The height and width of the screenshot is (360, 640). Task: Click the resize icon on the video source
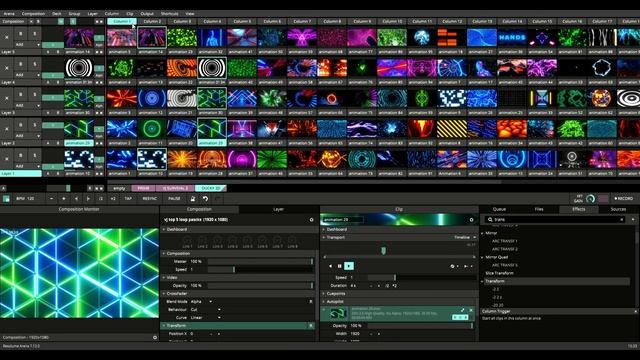pos(462,310)
